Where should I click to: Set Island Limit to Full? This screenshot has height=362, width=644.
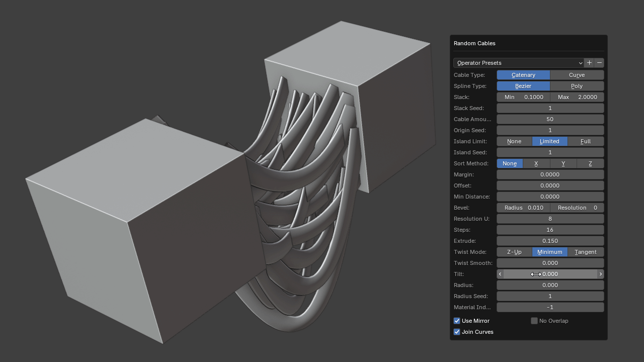tap(586, 141)
